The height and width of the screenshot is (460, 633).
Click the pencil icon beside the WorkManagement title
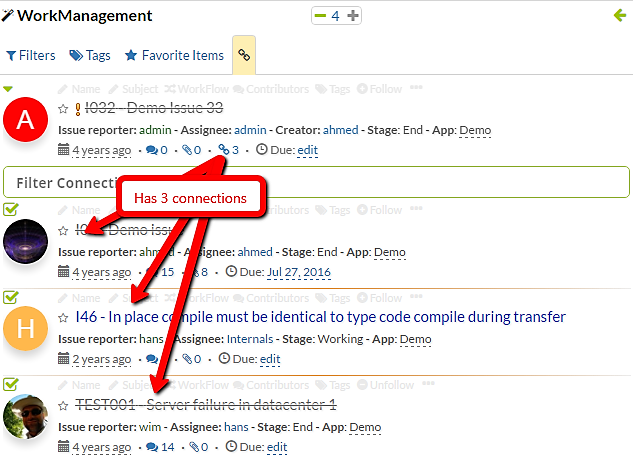point(9,15)
